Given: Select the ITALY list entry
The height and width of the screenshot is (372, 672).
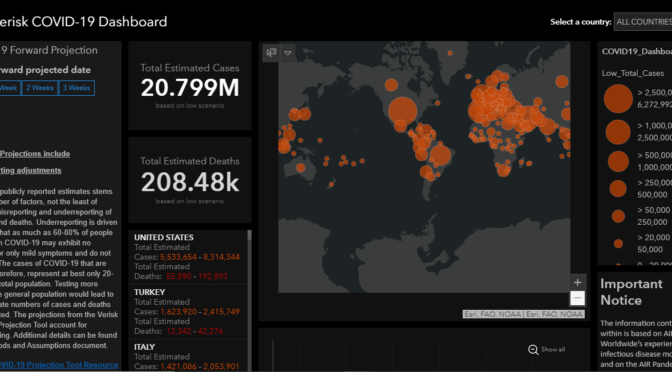Looking at the screenshot, I should pyautogui.click(x=187, y=356).
